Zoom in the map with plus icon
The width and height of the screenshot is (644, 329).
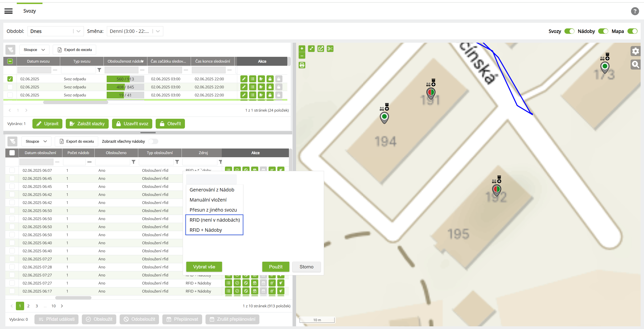[302, 49]
